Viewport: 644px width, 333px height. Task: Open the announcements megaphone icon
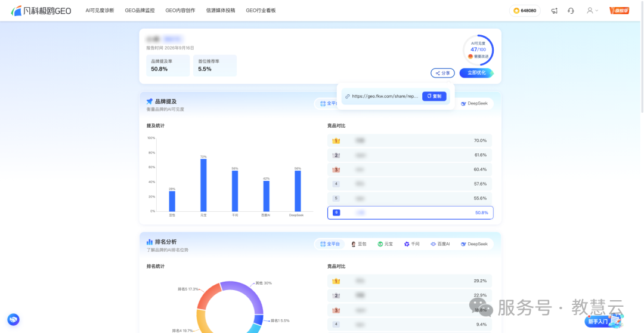(555, 11)
